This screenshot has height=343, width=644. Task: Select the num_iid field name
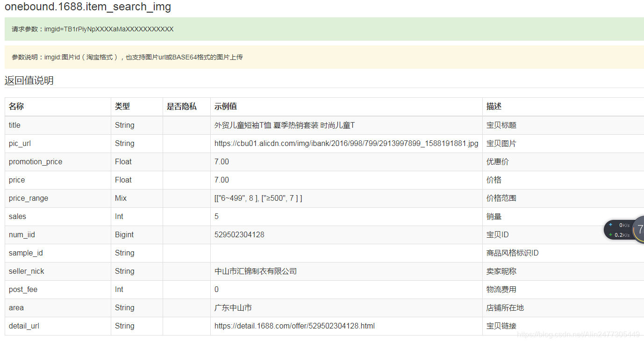click(22, 234)
